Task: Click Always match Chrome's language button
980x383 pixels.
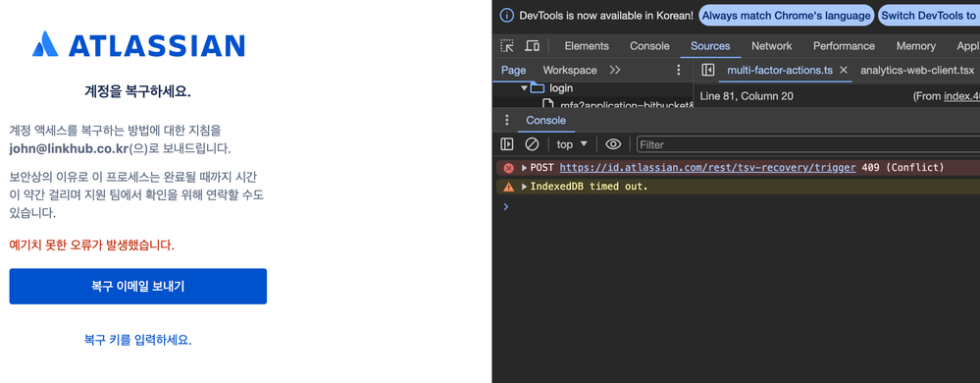Action: 786,15
